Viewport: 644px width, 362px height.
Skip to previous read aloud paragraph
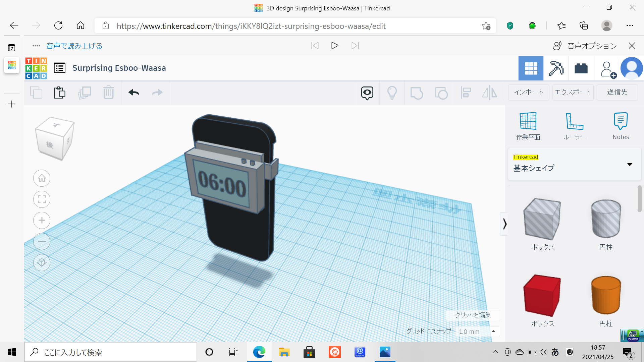click(315, 46)
